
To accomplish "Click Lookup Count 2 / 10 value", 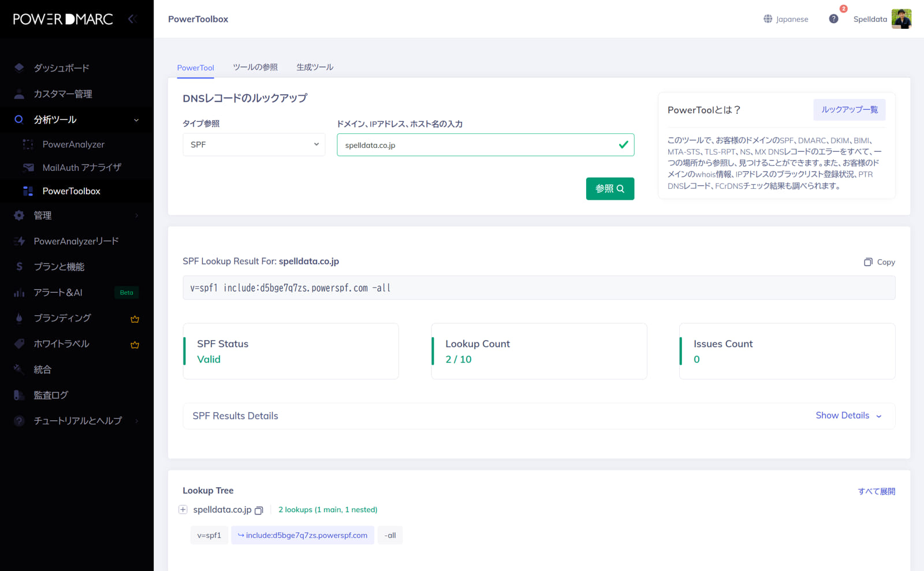I will (x=458, y=359).
